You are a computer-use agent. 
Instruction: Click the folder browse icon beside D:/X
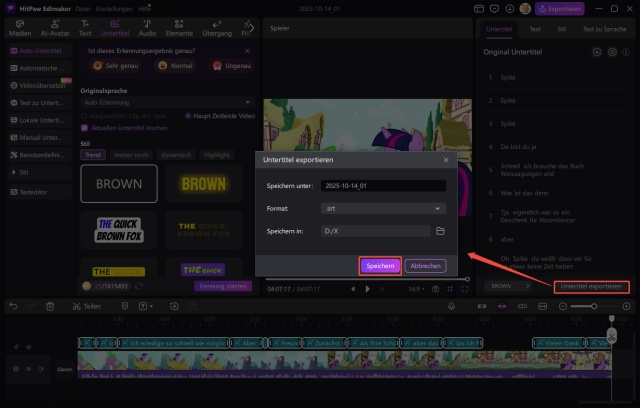coord(441,231)
